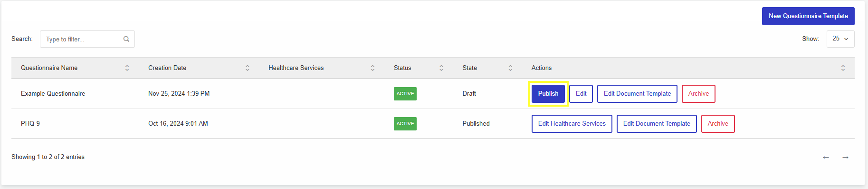Sort by Creation Date column arrows
Image resolution: width=868 pixels, height=189 pixels.
point(248,68)
